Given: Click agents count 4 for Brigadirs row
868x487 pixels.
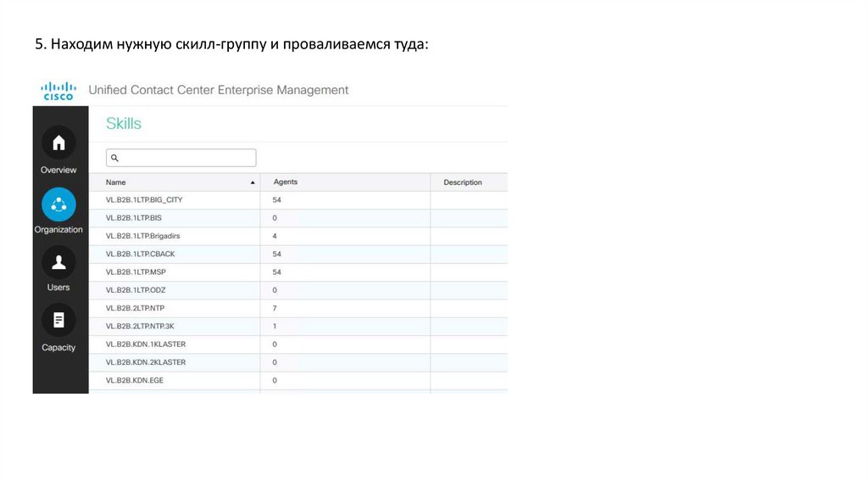Looking at the screenshot, I should [275, 236].
